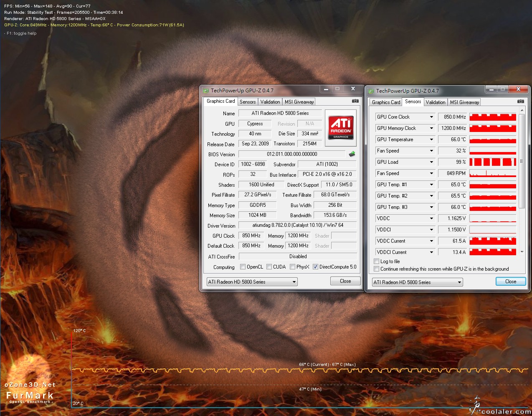Enable the Log to file checkbox
Screen dimensions: 532x416
tap(376, 261)
